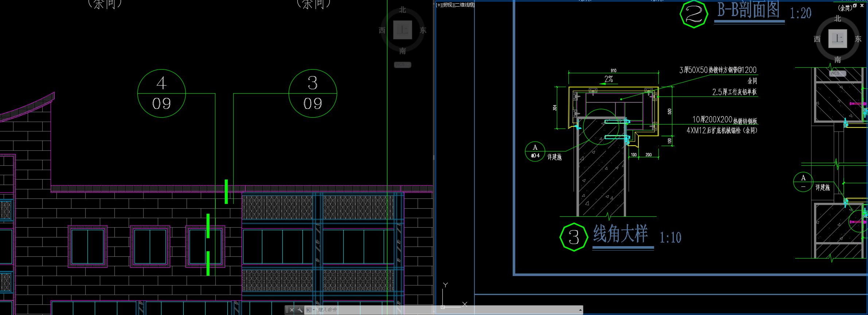Click 东 on the right ViewCube compass
This screenshot has height=315, width=868.
858,39
